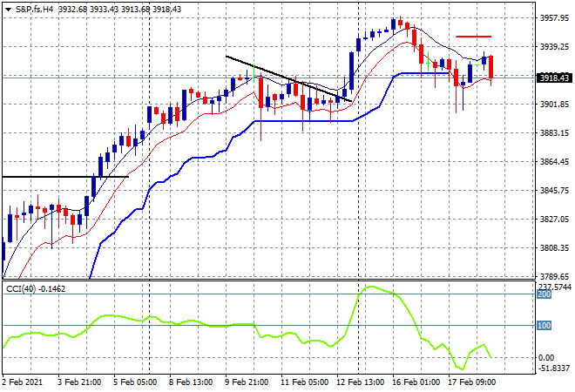Click the last red candlestick on chart

tap(490, 67)
